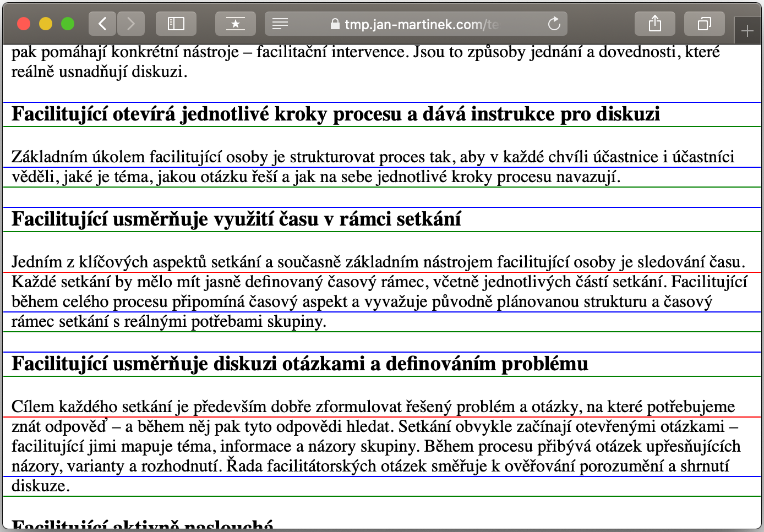Close the Safari window with red button

(24, 24)
